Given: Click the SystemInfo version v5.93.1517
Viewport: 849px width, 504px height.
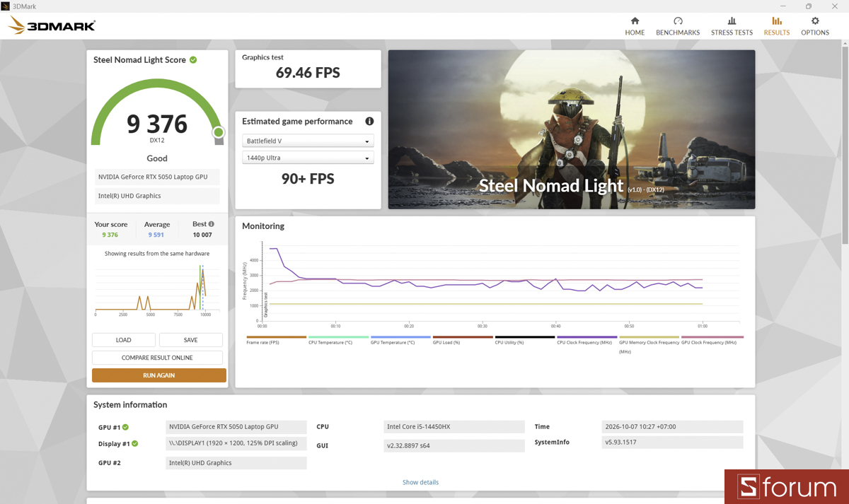Looking at the screenshot, I should coord(672,443).
